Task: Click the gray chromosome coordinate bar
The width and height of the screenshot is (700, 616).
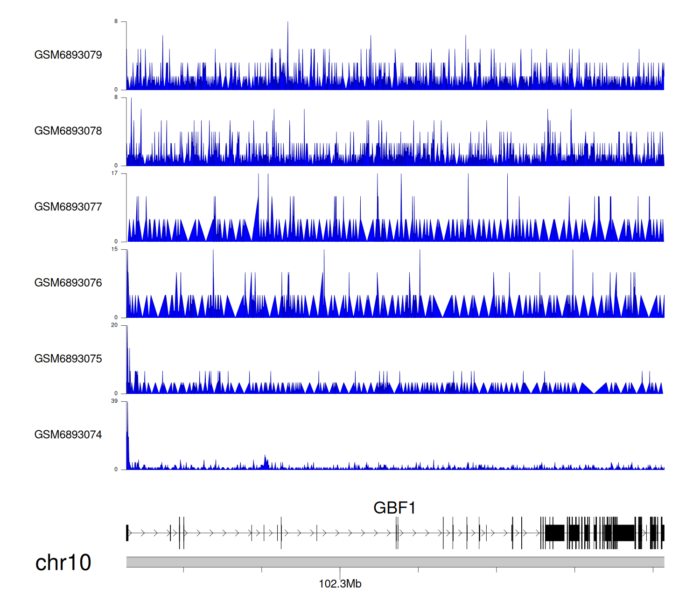Action: pyautogui.click(x=395, y=562)
